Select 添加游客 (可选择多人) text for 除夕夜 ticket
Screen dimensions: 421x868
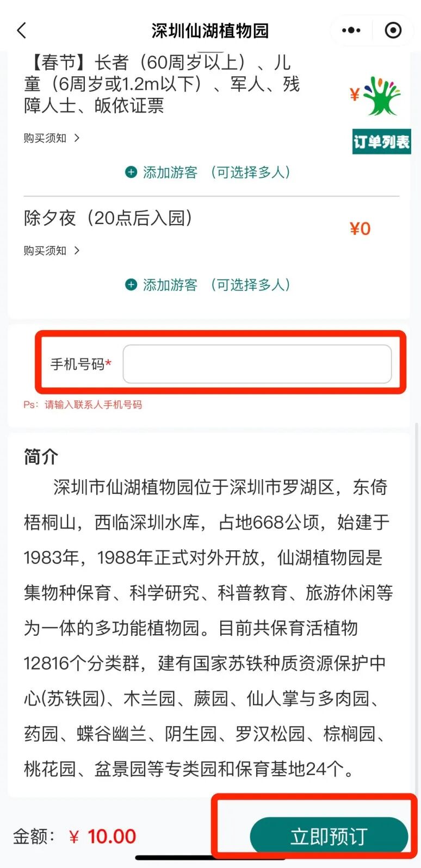216,284
